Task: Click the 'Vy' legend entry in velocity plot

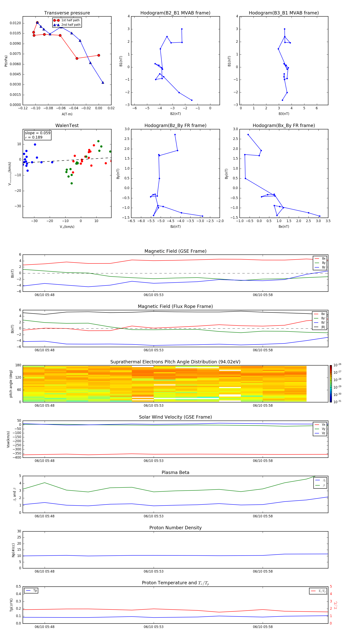Action: (320, 429)
